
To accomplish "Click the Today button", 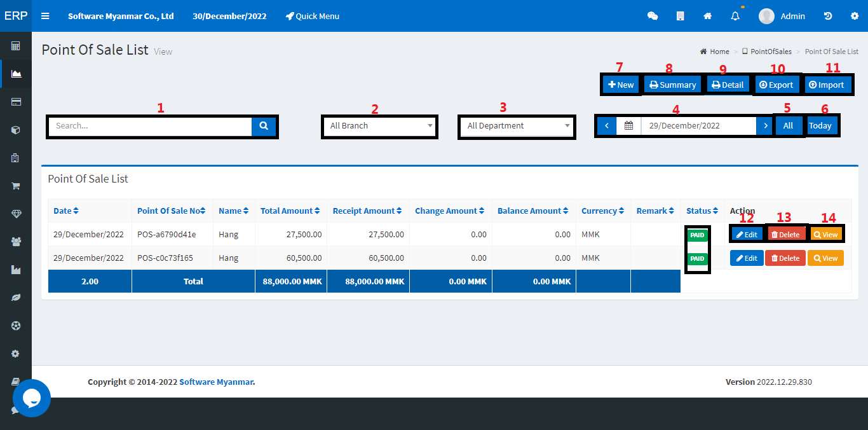I will [820, 126].
